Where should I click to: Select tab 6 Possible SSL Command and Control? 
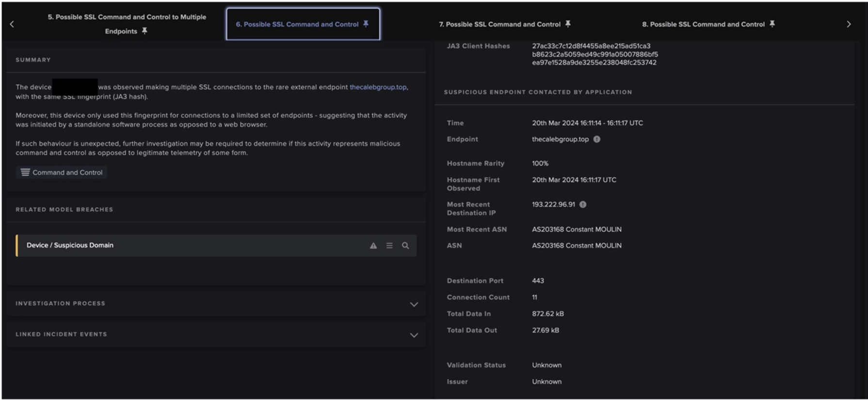pyautogui.click(x=303, y=24)
